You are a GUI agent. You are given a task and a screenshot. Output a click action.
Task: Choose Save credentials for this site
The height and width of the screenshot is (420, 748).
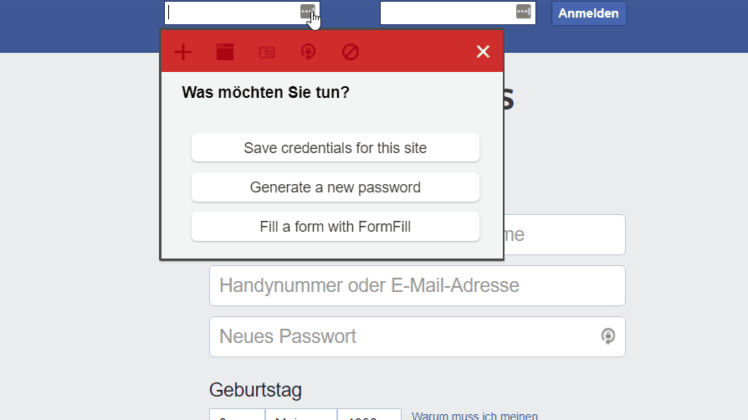point(335,148)
